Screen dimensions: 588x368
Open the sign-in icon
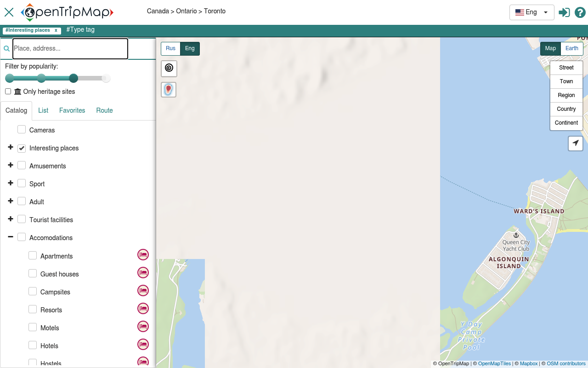point(564,12)
